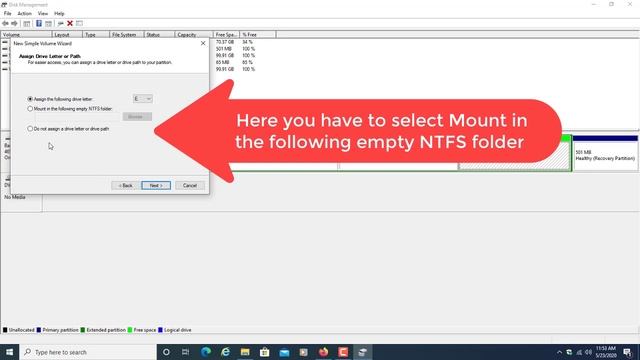This screenshot has width=640, height=360.
Task: Click the Logical drive legend swatch
Action: point(160,330)
